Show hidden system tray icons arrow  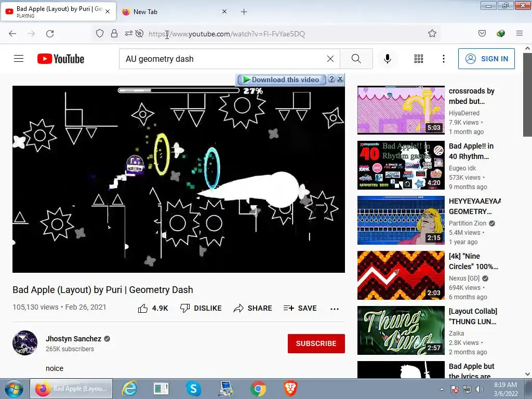pyautogui.click(x=442, y=389)
